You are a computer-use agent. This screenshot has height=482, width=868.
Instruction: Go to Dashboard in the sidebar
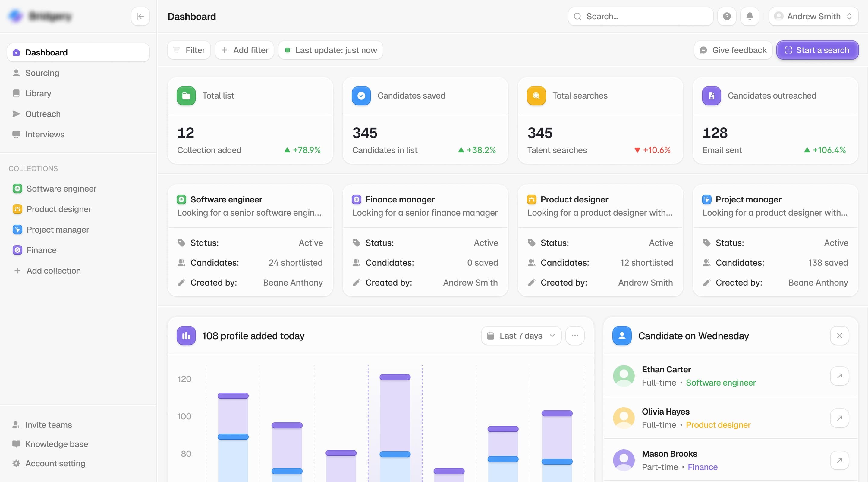tap(78, 52)
